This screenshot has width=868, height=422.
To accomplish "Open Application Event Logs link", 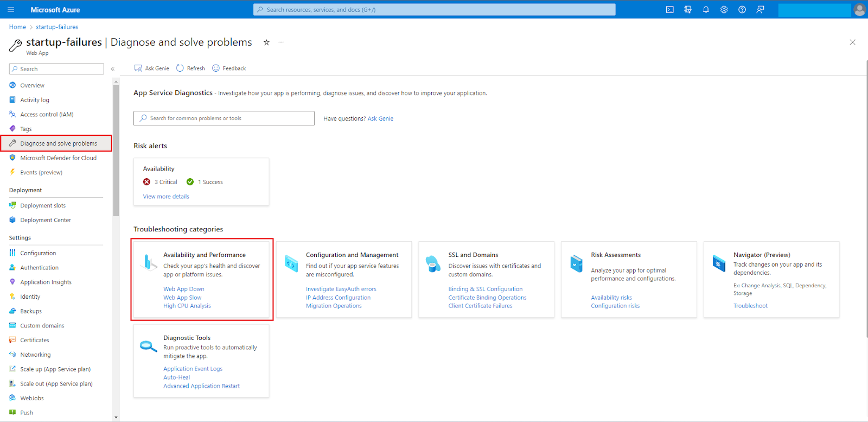I will (193, 369).
